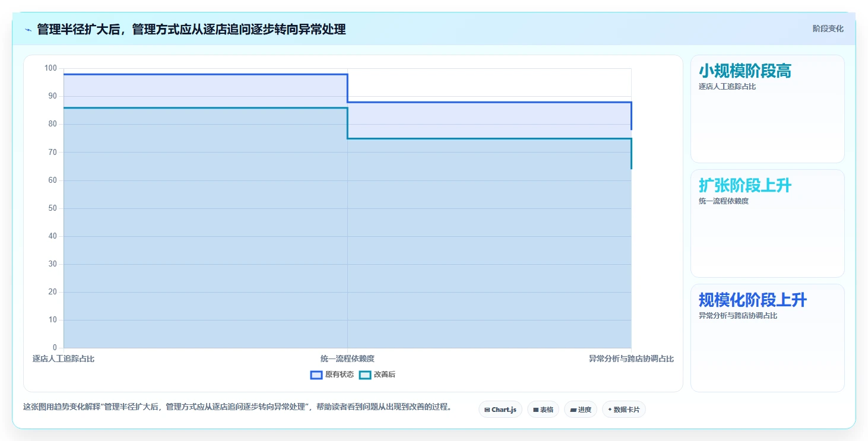Click the square icon in 表格 tag

click(536, 410)
